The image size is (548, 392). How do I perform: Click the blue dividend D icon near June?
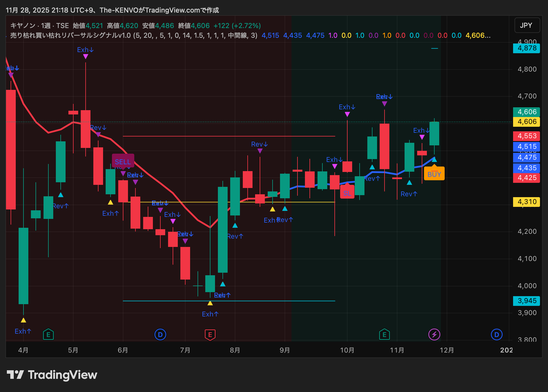[160, 334]
